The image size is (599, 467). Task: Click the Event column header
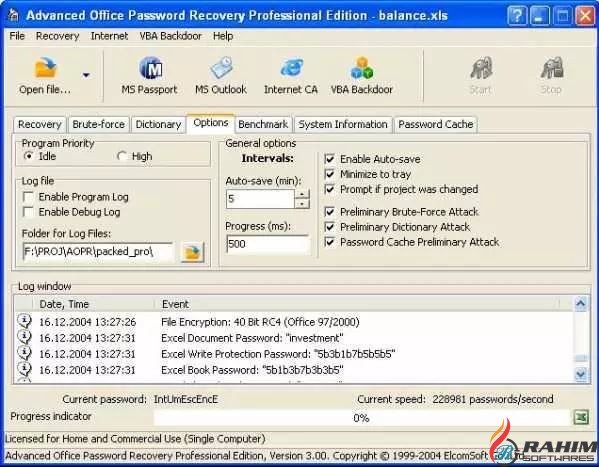point(357,304)
